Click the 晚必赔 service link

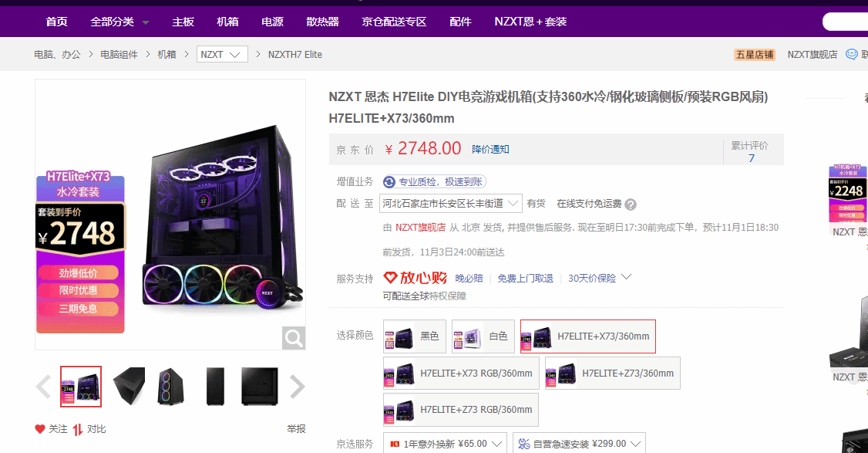coord(469,278)
